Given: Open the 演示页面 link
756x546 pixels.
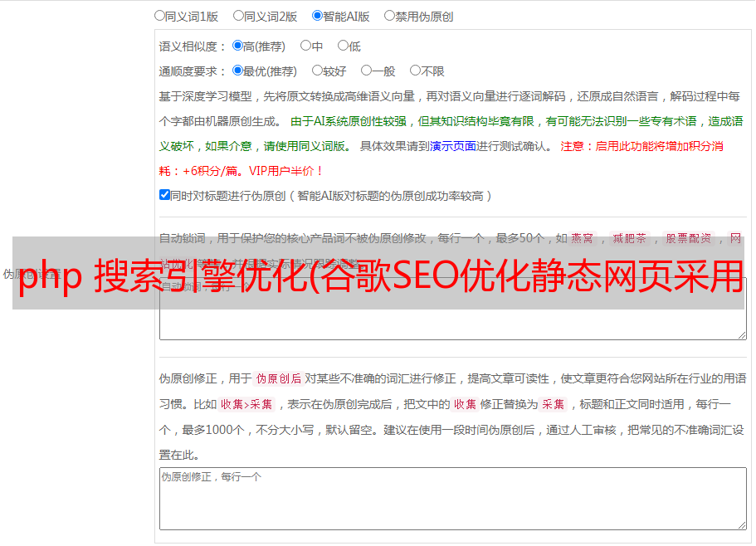Looking at the screenshot, I should click(453, 146).
